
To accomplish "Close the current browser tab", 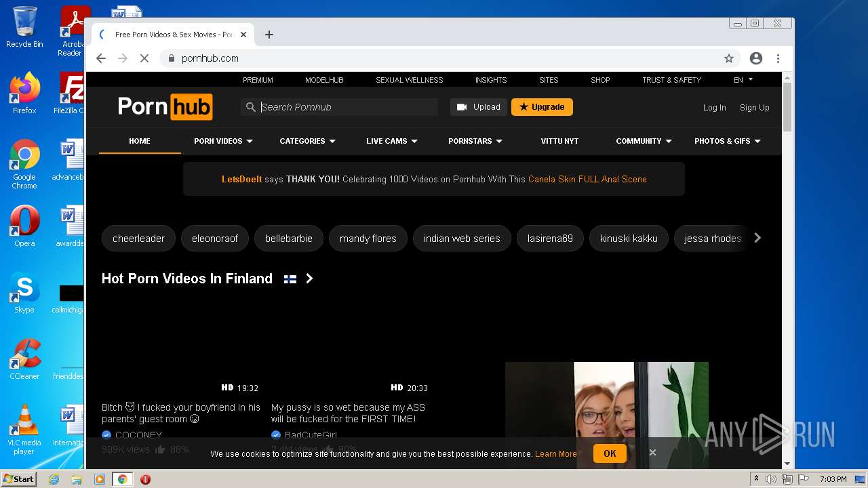I will 244,35.
